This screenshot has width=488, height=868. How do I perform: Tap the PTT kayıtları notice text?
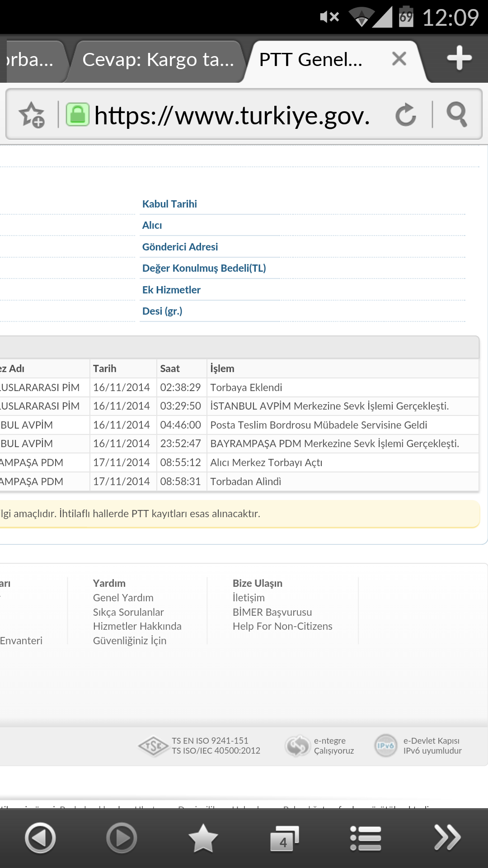(131, 514)
